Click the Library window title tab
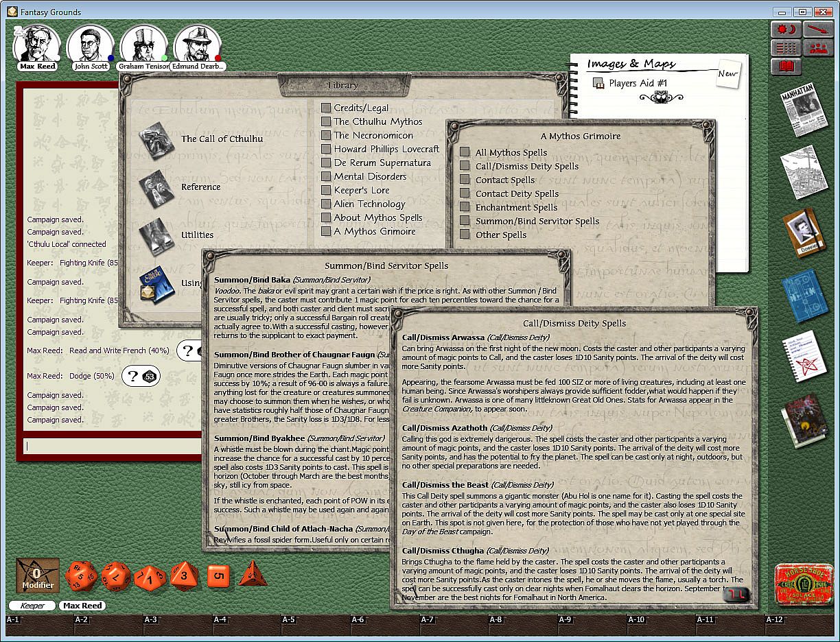The width and height of the screenshot is (840, 642). pos(343,86)
